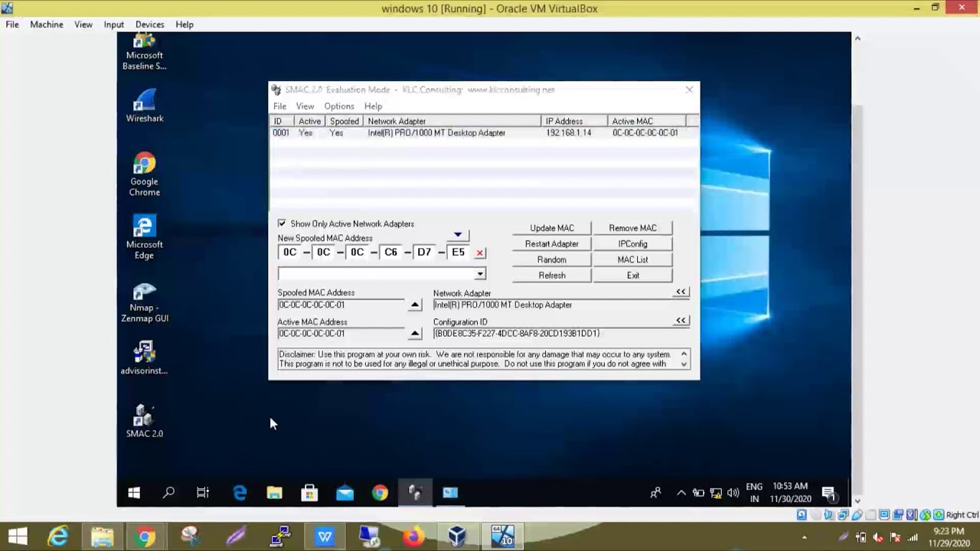Open the MAC List
This screenshot has height=551, width=980.
pos(632,260)
